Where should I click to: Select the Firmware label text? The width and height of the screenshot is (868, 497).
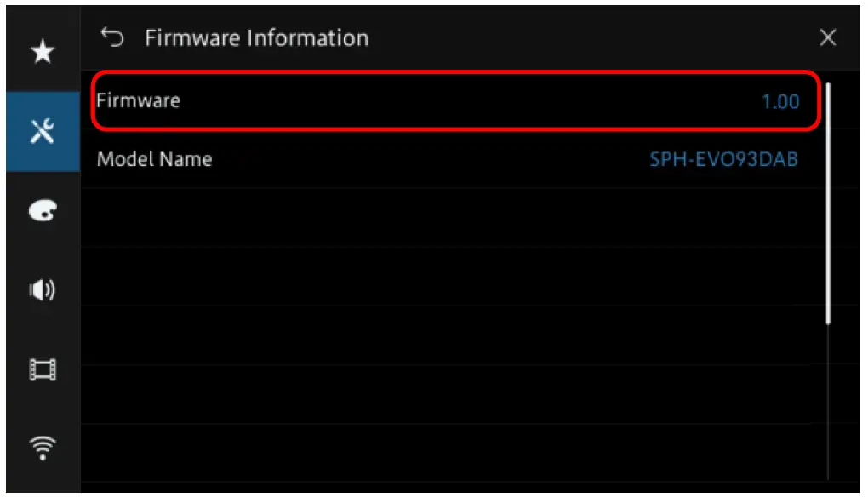tap(139, 100)
